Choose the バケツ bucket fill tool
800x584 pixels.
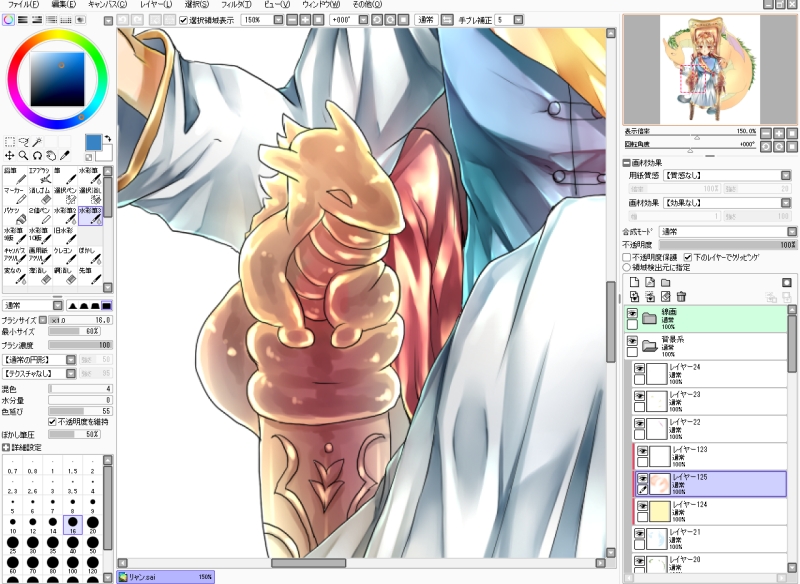click(x=15, y=216)
